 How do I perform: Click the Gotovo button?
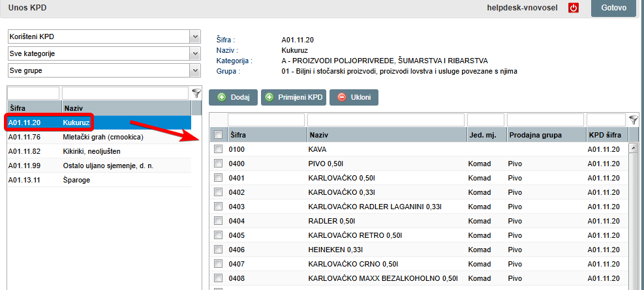click(x=613, y=8)
